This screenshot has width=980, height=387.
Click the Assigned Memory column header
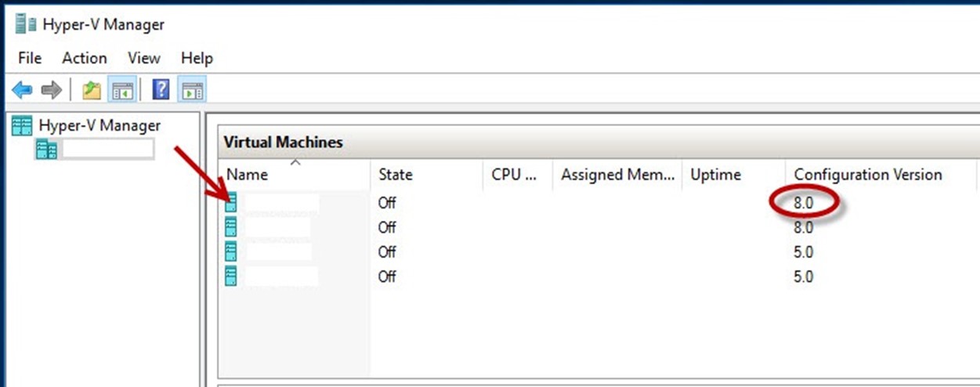[617, 174]
